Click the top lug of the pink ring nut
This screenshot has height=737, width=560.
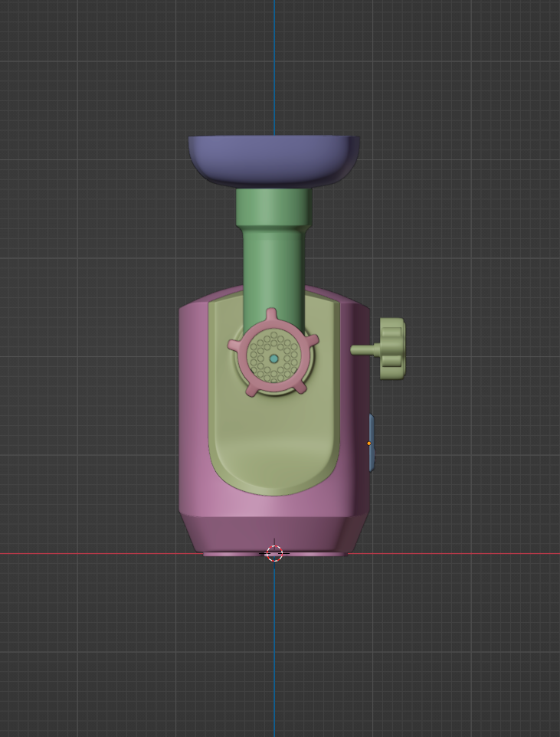pyautogui.click(x=271, y=315)
